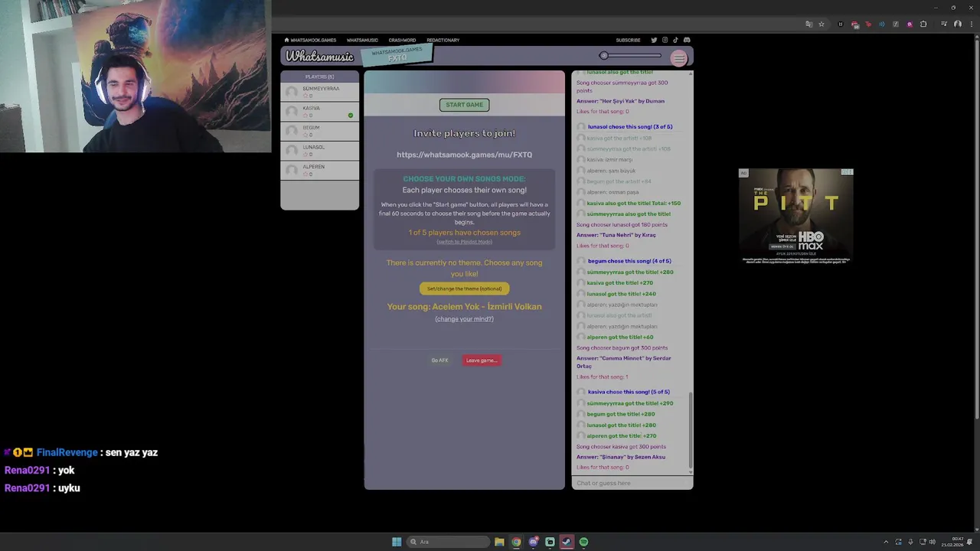
Task: Click the Windows taskbar search box
Action: [448, 542]
